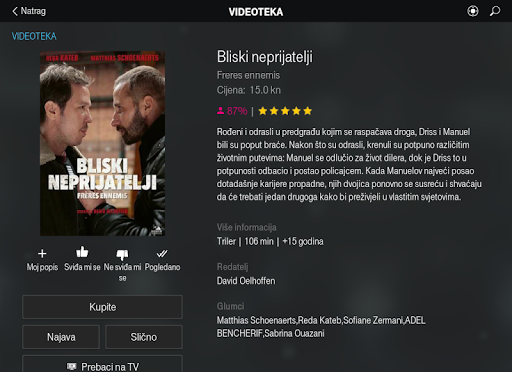The height and width of the screenshot is (372, 512).
Task: Select the Glumci cast list
Action: coord(321,327)
